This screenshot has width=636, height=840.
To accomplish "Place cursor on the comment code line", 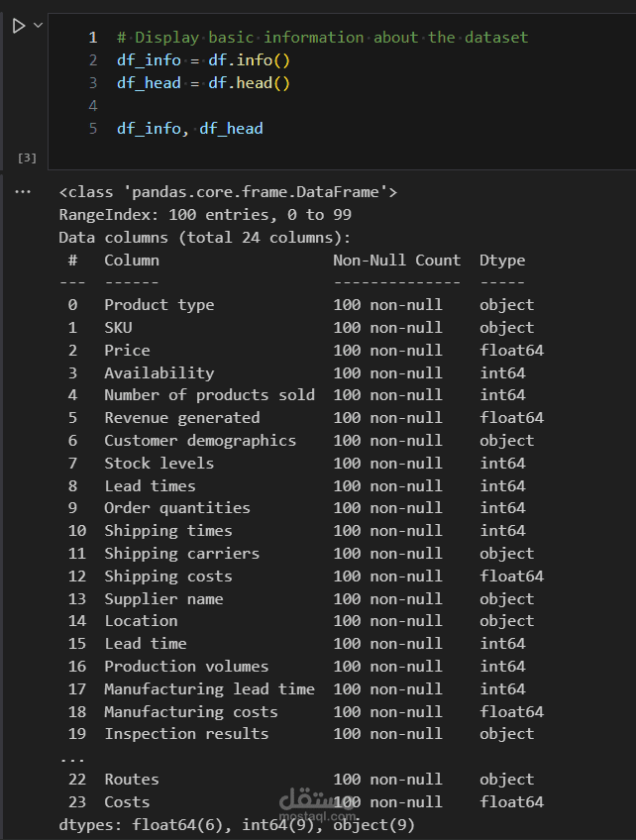I will click(322, 38).
